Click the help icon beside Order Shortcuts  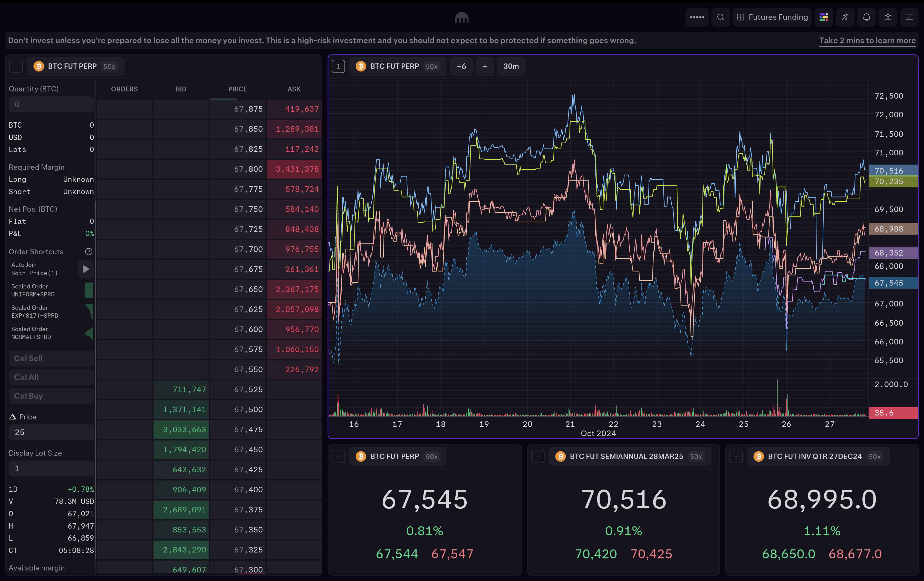[89, 251]
